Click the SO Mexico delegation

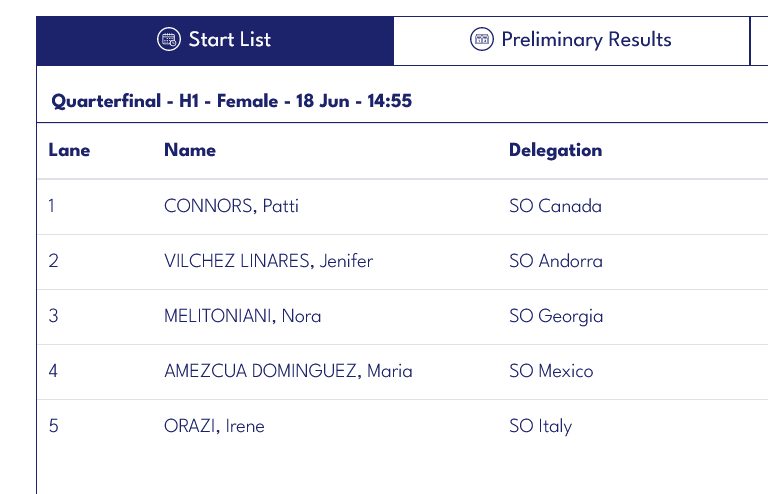(551, 371)
